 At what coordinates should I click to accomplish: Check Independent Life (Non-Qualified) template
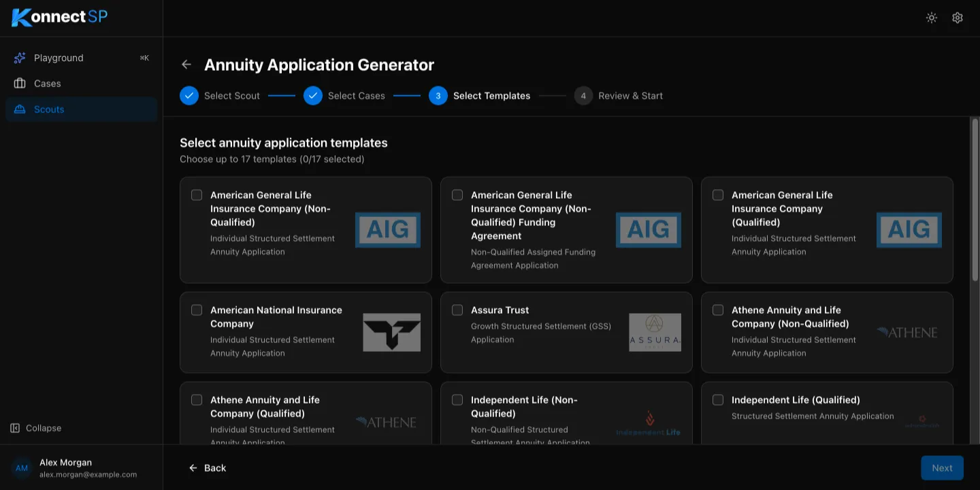click(457, 399)
